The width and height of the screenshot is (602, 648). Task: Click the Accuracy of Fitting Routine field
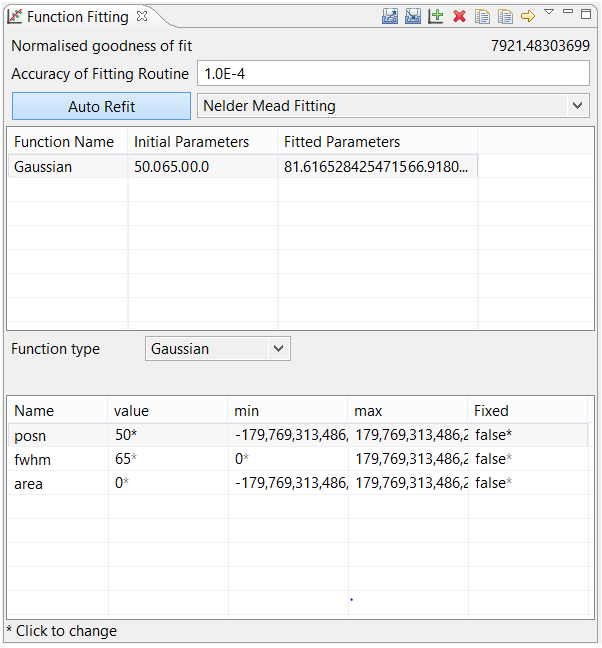tap(393, 74)
